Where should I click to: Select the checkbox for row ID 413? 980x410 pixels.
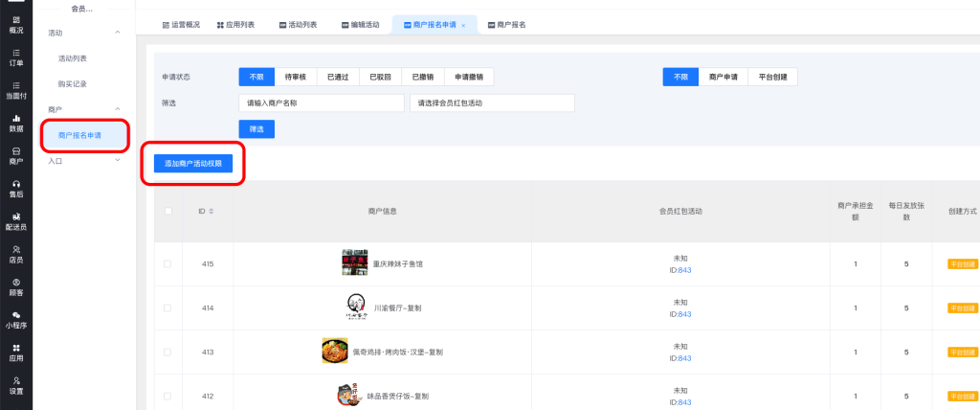(x=168, y=352)
